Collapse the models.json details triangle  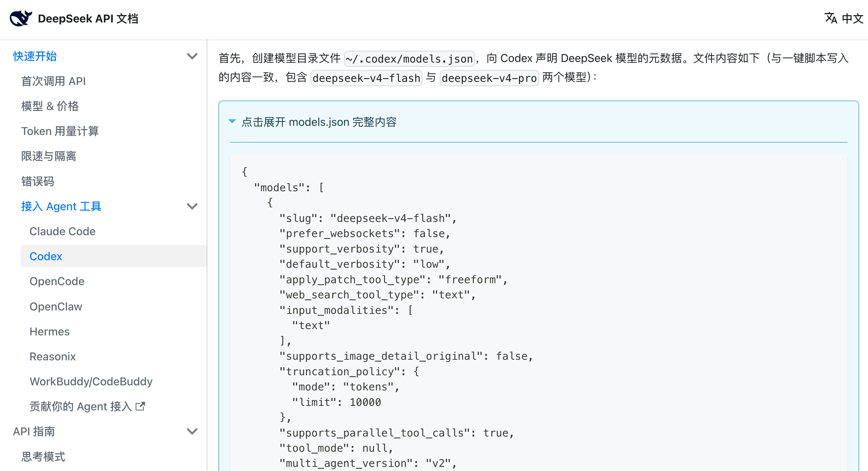(232, 121)
